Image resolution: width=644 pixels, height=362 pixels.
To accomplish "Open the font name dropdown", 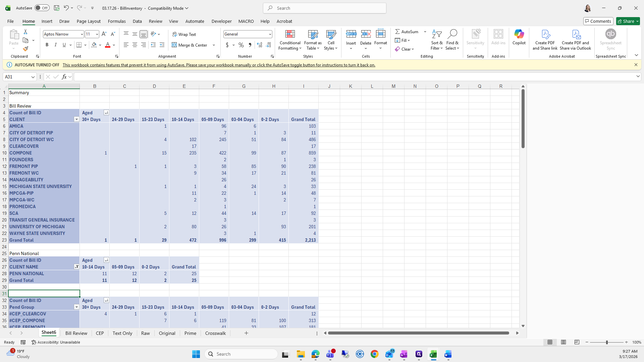I will coord(82,34).
